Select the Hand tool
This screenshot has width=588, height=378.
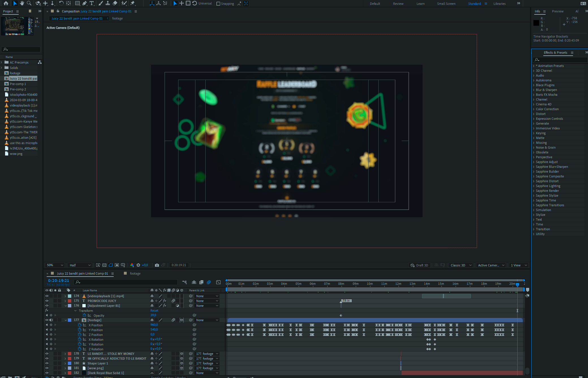click(x=22, y=3)
